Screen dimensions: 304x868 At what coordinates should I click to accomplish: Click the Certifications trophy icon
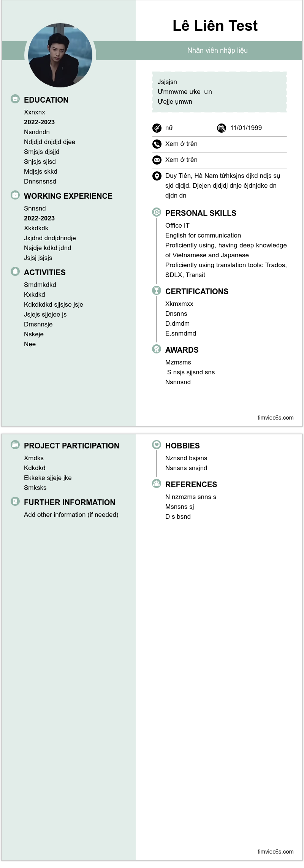point(157,290)
